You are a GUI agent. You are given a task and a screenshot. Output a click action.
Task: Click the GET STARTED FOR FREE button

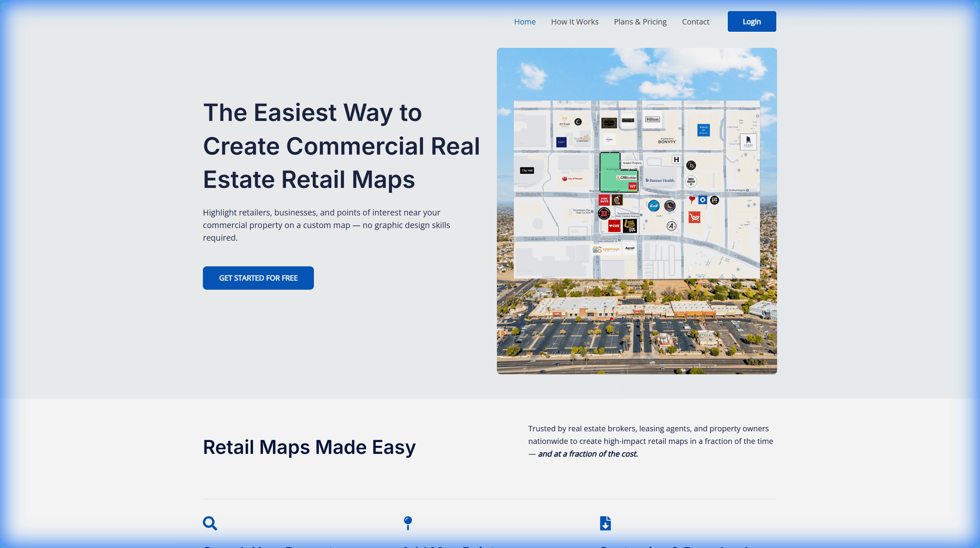click(258, 278)
